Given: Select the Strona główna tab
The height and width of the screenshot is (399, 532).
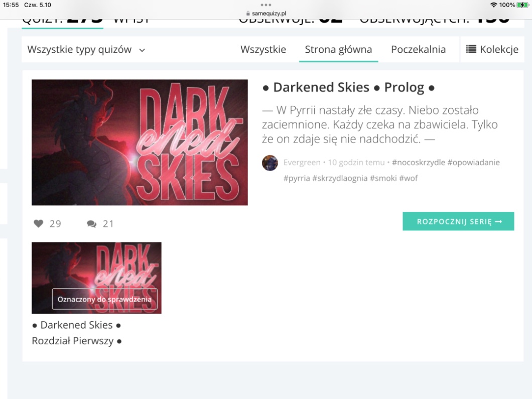Looking at the screenshot, I should pyautogui.click(x=338, y=50).
